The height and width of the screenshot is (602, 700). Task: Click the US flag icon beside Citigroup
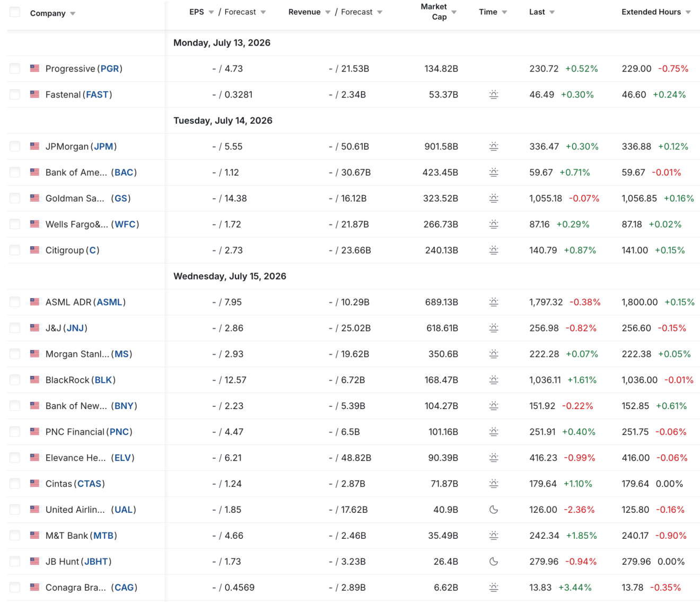point(34,250)
